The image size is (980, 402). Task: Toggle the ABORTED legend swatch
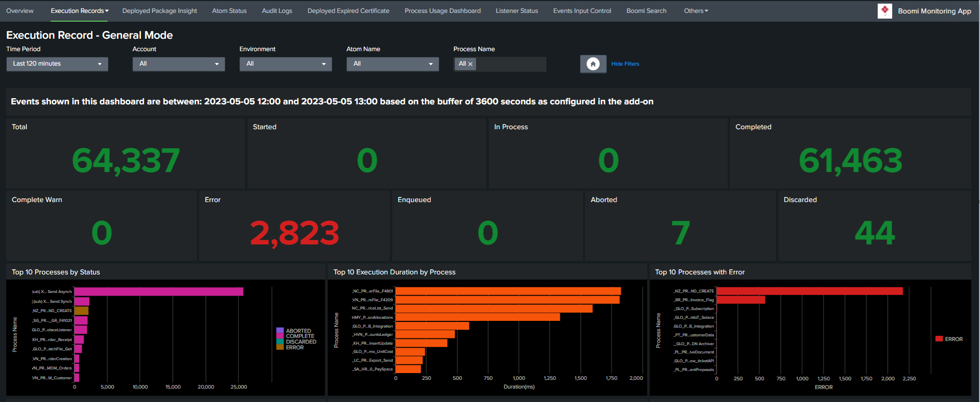[280, 331]
